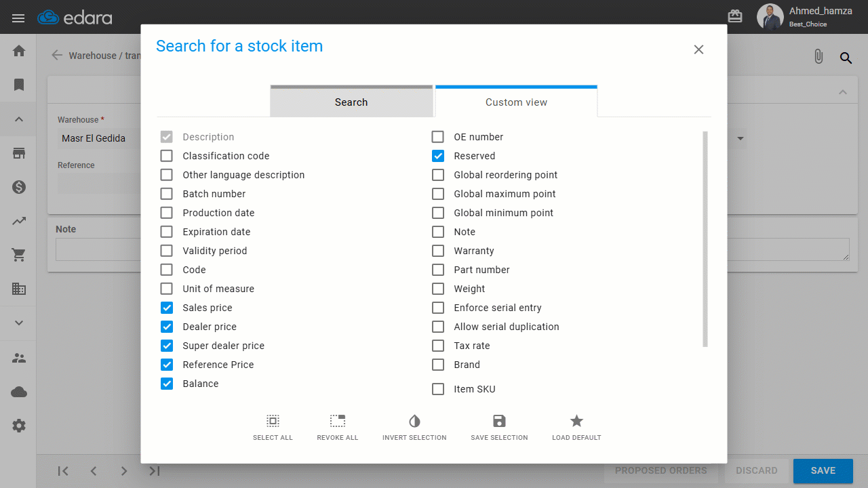Open the people sidebar icon
Viewport: 868px width, 488px height.
[19, 358]
